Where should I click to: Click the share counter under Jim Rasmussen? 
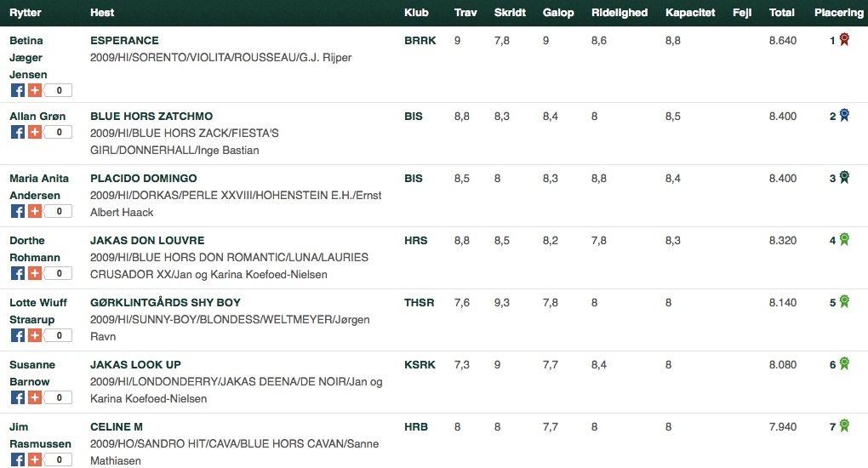click(58, 459)
